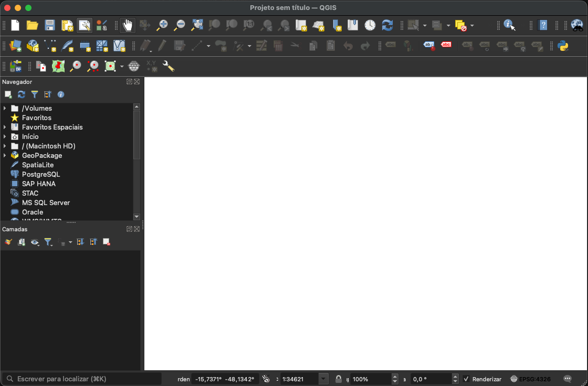Screen dimensions: 588x386
Task: Choose the Zoom In magnifier tool
Action: [162, 25]
